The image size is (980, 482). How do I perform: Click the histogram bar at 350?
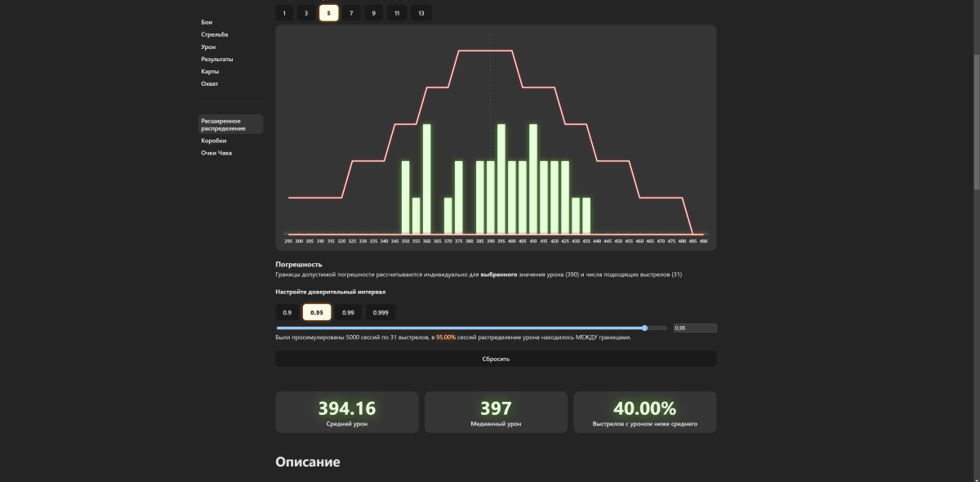pyautogui.click(x=406, y=197)
